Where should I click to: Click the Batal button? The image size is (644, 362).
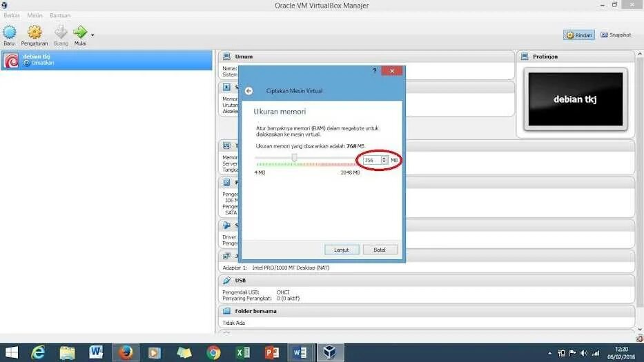coord(380,250)
